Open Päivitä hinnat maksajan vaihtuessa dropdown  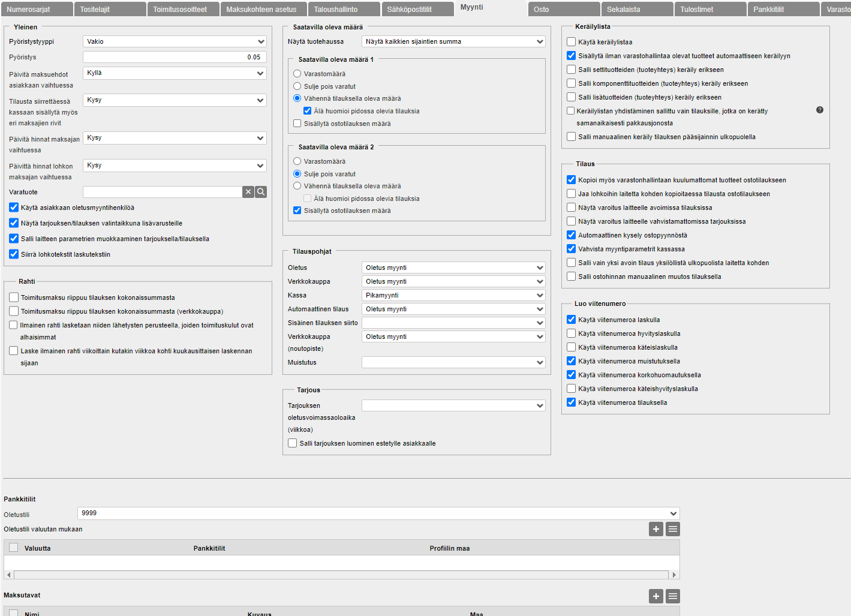pos(175,138)
